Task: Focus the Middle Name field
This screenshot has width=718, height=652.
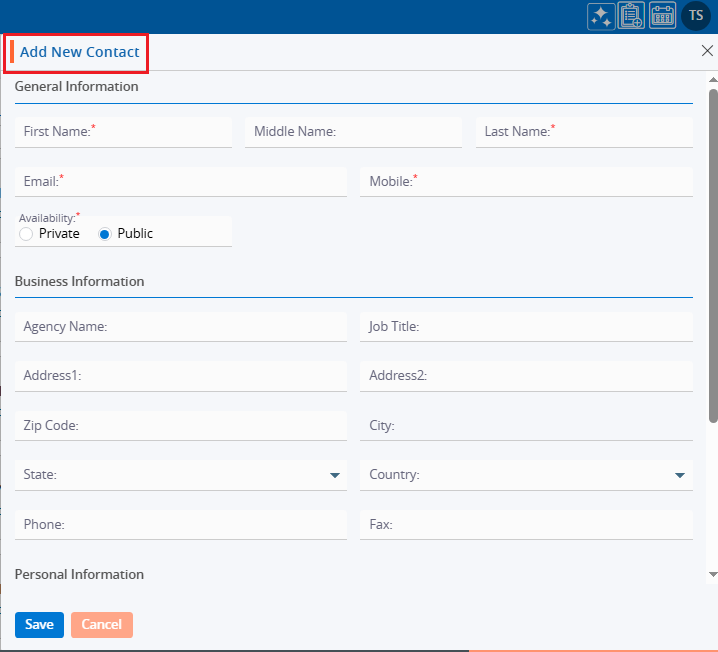Action: pyautogui.click(x=353, y=132)
